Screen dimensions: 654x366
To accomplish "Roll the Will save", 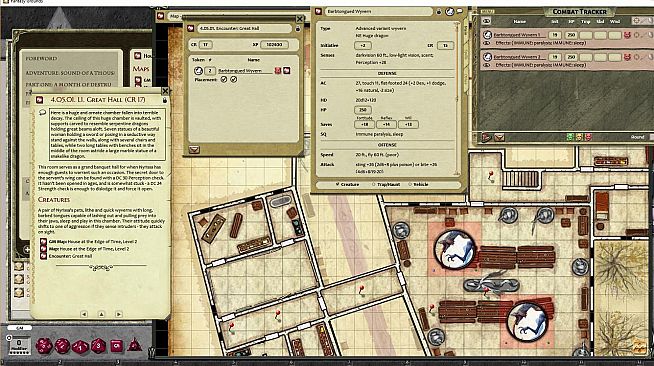I will [x=408, y=124].
